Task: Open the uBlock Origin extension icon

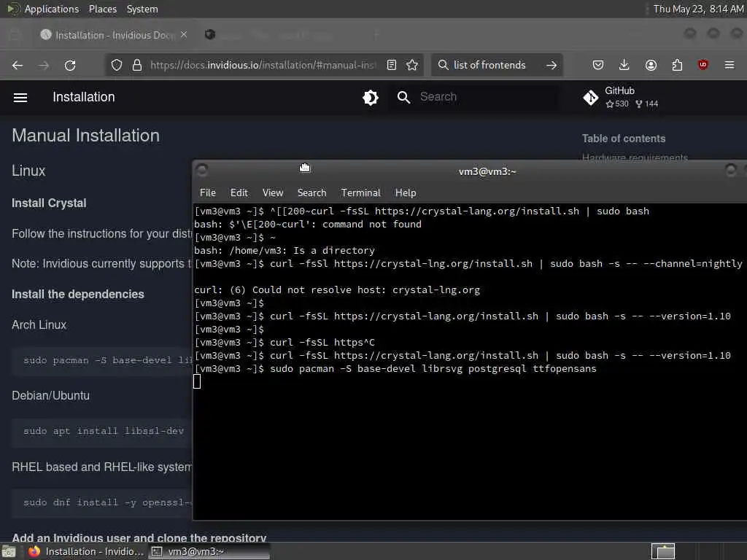Action: [703, 65]
